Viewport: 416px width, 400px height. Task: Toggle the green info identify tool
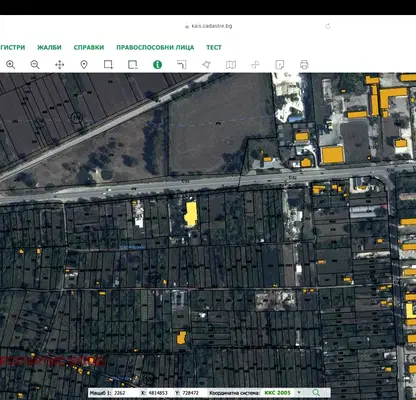157,65
